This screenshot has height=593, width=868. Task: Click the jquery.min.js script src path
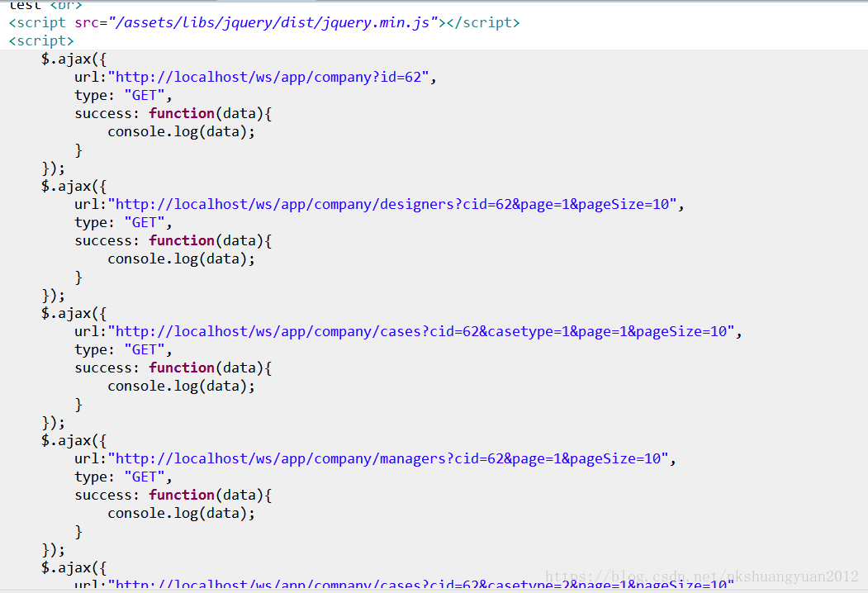click(x=273, y=22)
